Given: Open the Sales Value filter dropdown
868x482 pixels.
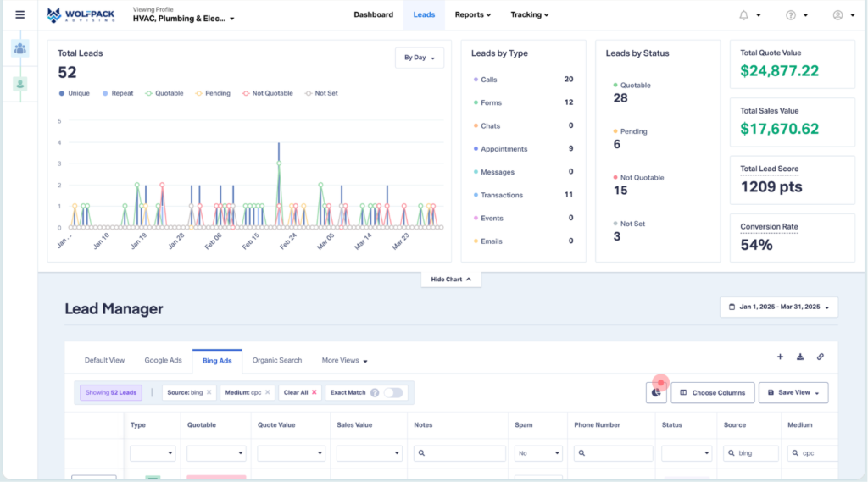Looking at the screenshot, I should 369,452.
